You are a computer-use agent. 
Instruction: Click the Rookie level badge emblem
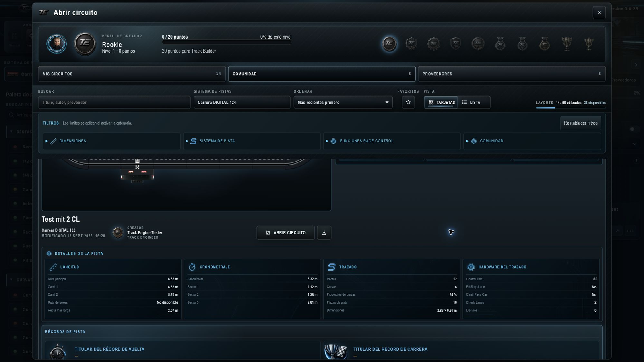[x=85, y=44]
